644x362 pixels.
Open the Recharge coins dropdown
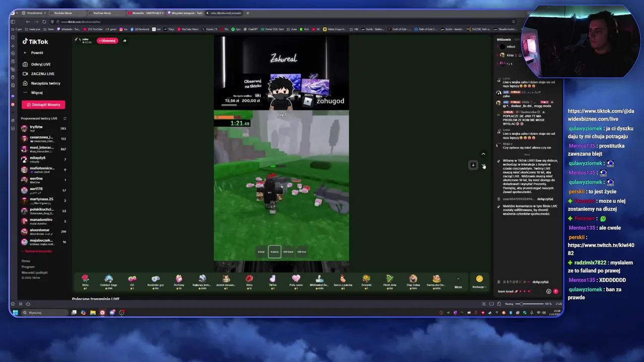point(479,282)
